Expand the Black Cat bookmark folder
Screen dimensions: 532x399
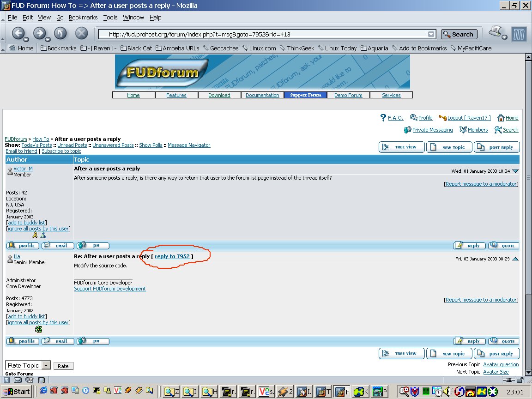point(136,48)
